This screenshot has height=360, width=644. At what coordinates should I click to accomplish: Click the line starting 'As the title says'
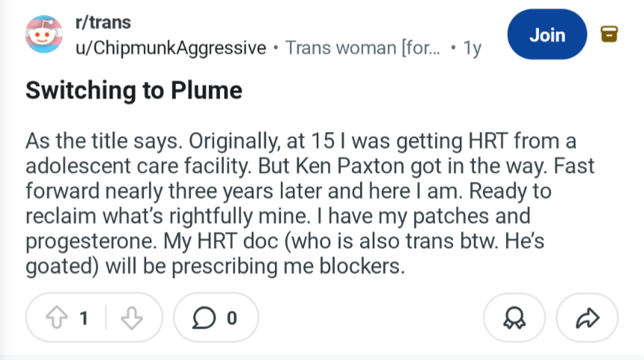click(300, 141)
